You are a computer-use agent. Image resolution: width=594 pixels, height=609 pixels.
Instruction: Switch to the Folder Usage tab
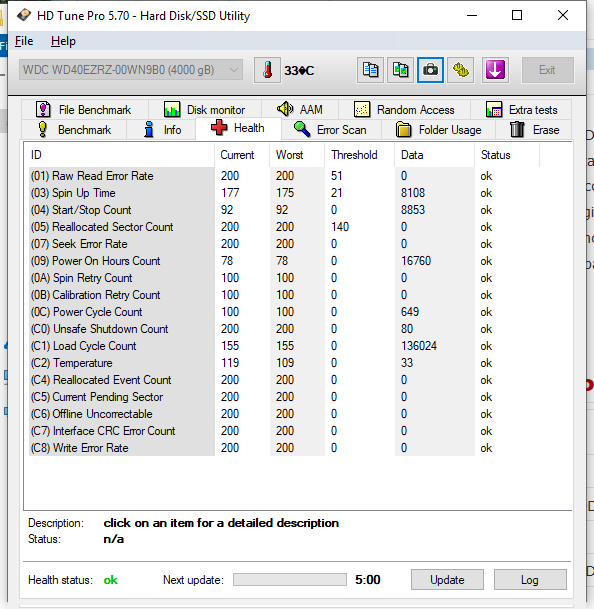pos(439,130)
